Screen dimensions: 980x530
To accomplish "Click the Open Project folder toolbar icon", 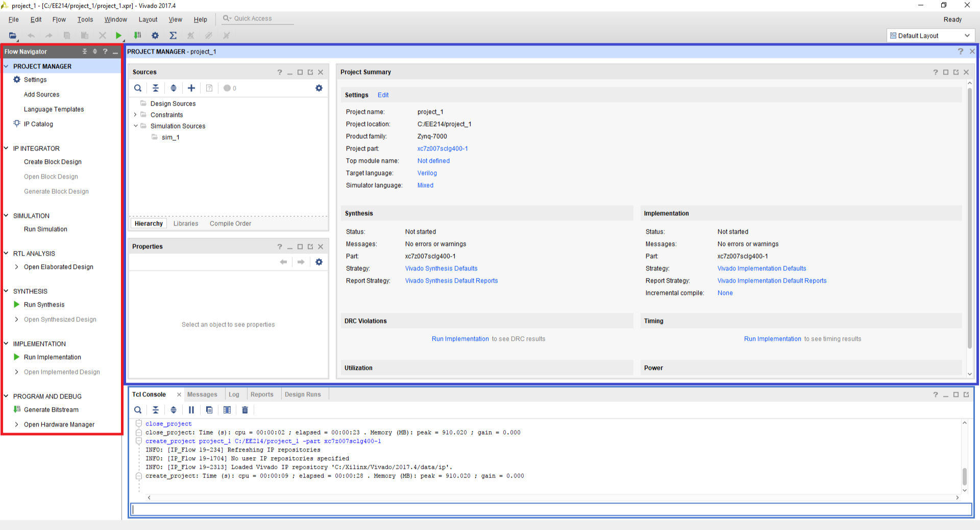I will coord(13,36).
